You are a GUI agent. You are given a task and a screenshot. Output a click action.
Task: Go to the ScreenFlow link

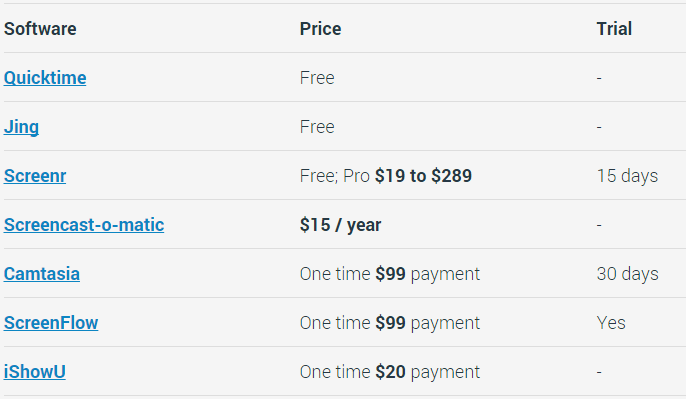coord(51,323)
